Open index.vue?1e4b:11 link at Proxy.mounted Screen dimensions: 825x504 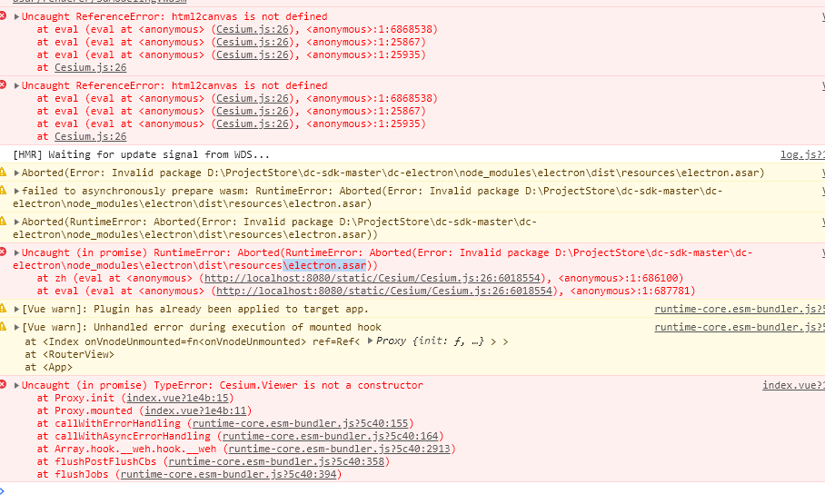[x=195, y=410]
